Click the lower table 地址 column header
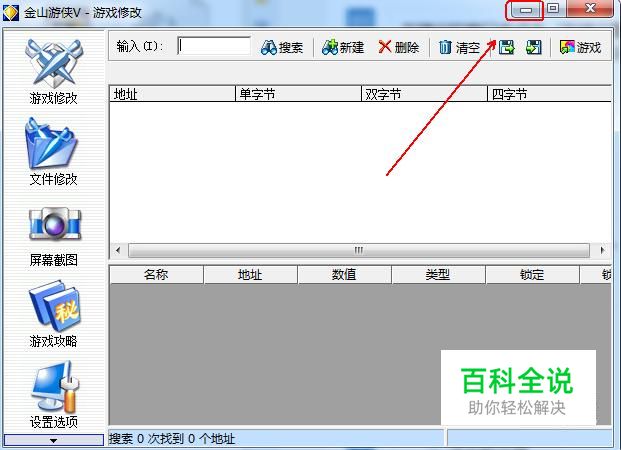This screenshot has width=621, height=450. [x=250, y=275]
